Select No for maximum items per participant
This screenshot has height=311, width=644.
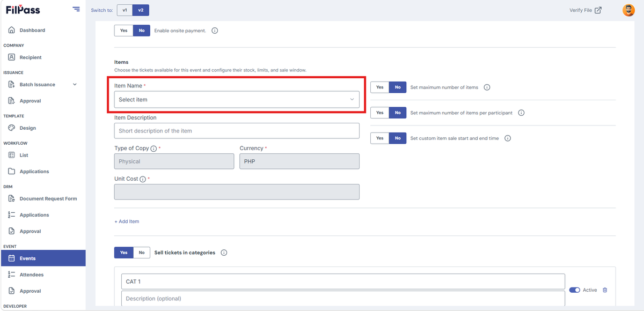[x=398, y=113]
